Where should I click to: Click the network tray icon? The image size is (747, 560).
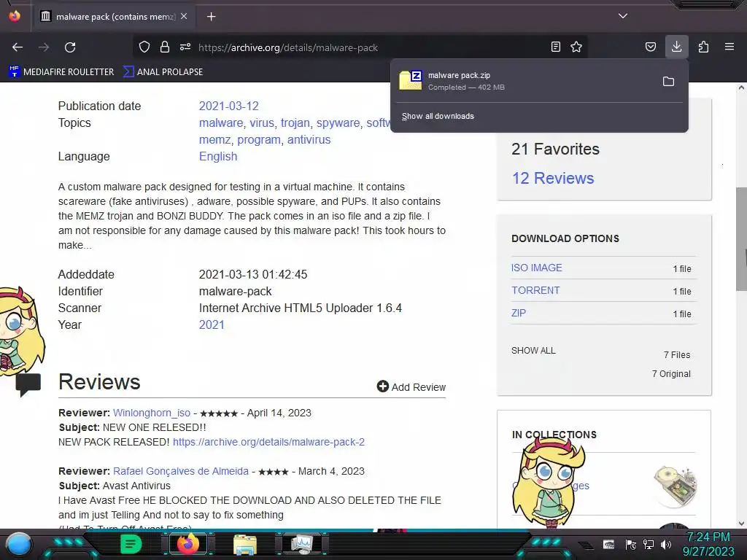click(x=649, y=544)
